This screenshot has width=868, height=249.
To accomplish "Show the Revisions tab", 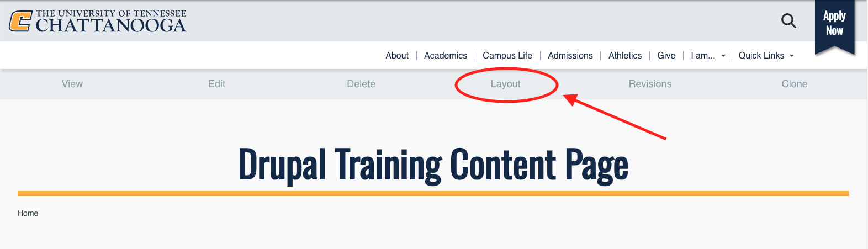I will coord(650,84).
